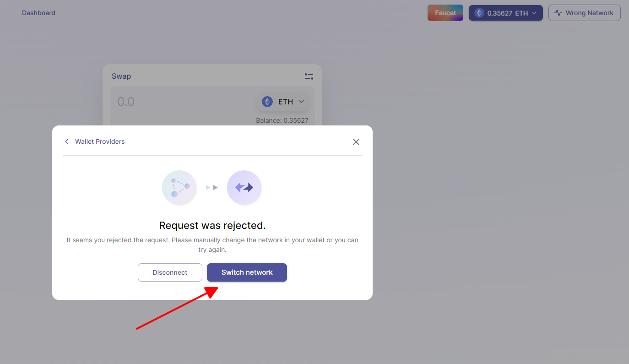This screenshot has height=364, width=629.
Task: Click the ETH token icon in swap panel
Action: click(x=267, y=102)
